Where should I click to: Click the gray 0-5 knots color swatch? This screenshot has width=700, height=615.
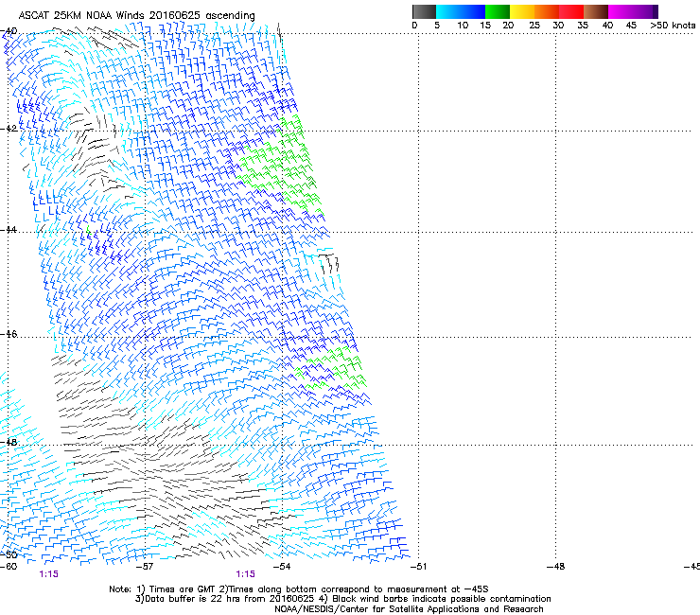(x=424, y=11)
